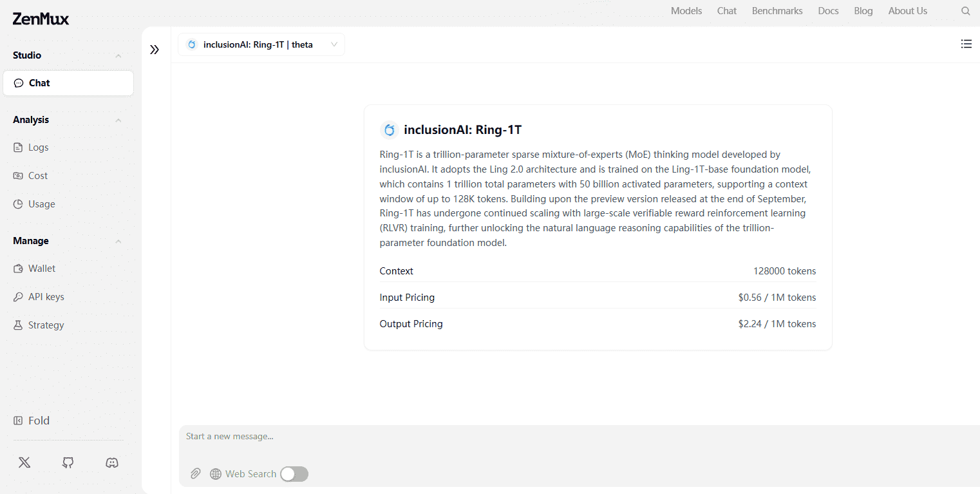The width and height of the screenshot is (980, 494).
Task: Click the Usage pie chart icon
Action: (18, 204)
